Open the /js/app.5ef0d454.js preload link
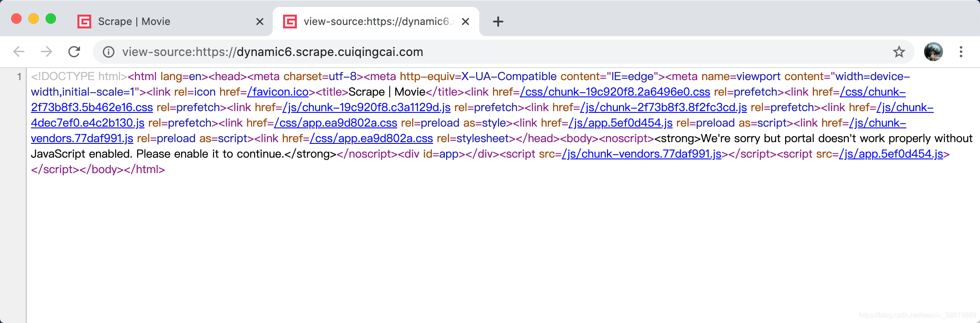 [620, 123]
